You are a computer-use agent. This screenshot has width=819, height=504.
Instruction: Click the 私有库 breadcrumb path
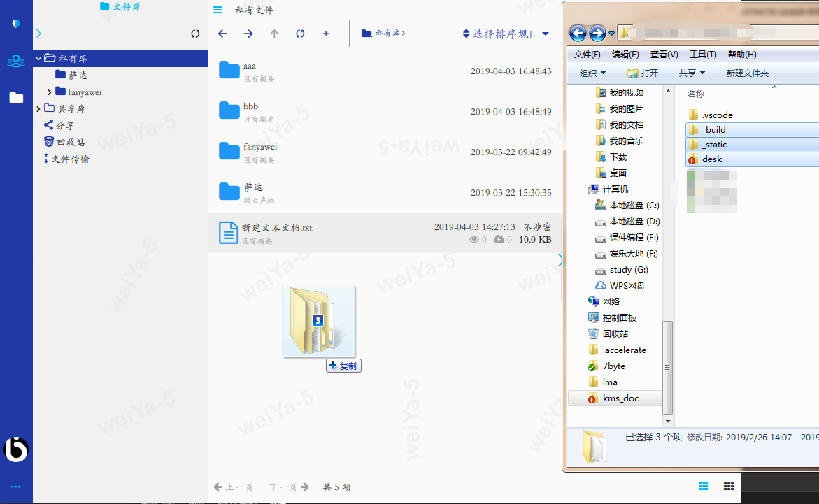383,34
